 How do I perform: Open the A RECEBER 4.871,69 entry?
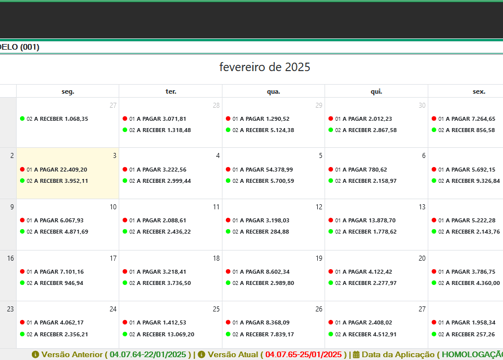tap(54, 231)
